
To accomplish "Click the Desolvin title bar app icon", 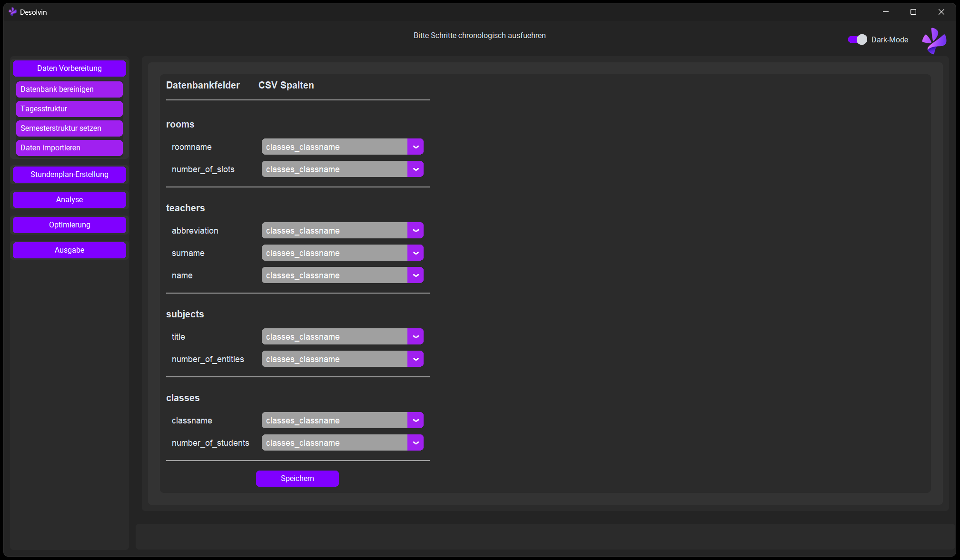I will (x=13, y=12).
